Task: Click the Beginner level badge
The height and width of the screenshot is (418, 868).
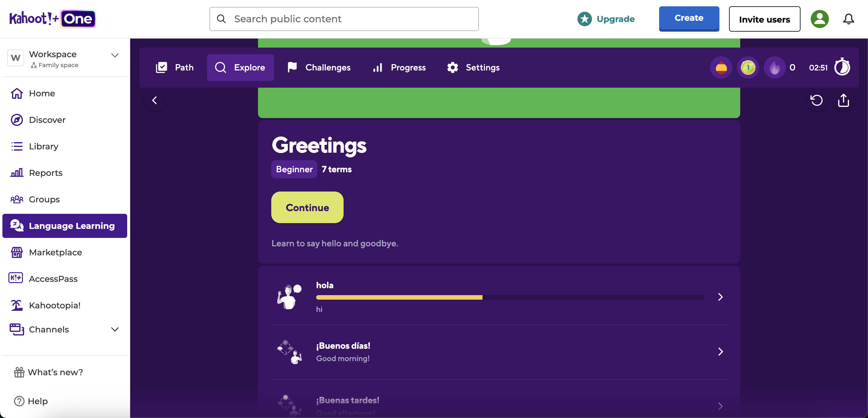Action: click(294, 169)
